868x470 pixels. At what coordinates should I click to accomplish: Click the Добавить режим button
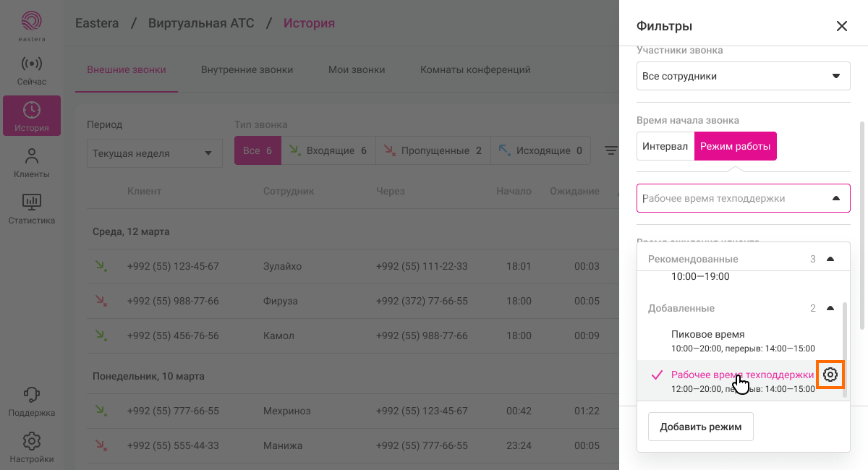(700, 427)
